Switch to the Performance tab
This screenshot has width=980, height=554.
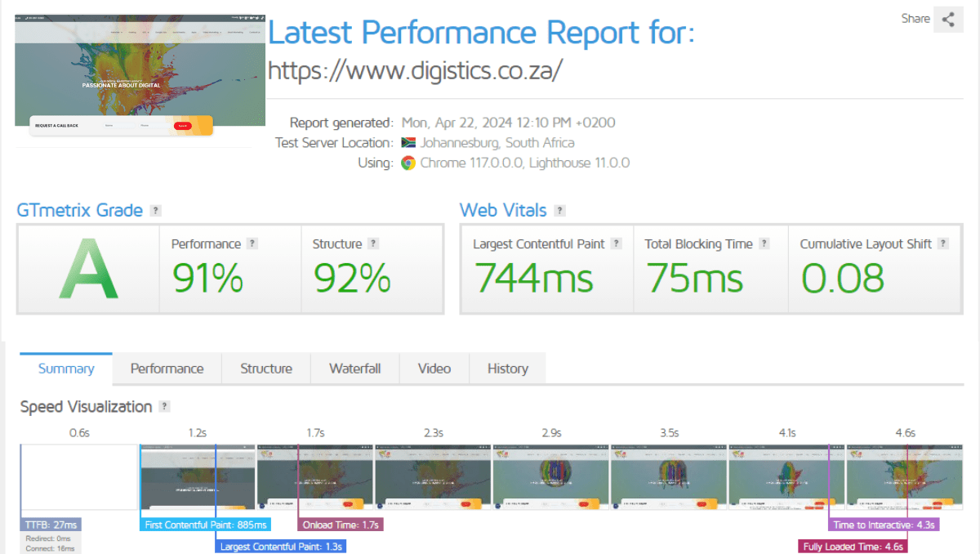tap(167, 369)
